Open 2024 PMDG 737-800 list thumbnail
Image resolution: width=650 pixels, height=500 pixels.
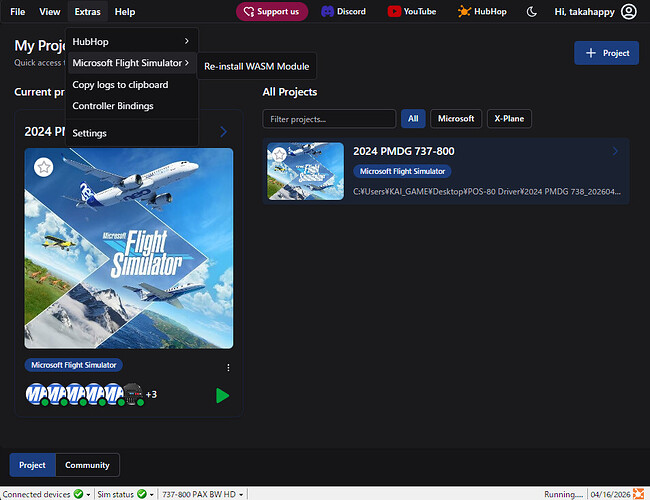click(x=306, y=171)
